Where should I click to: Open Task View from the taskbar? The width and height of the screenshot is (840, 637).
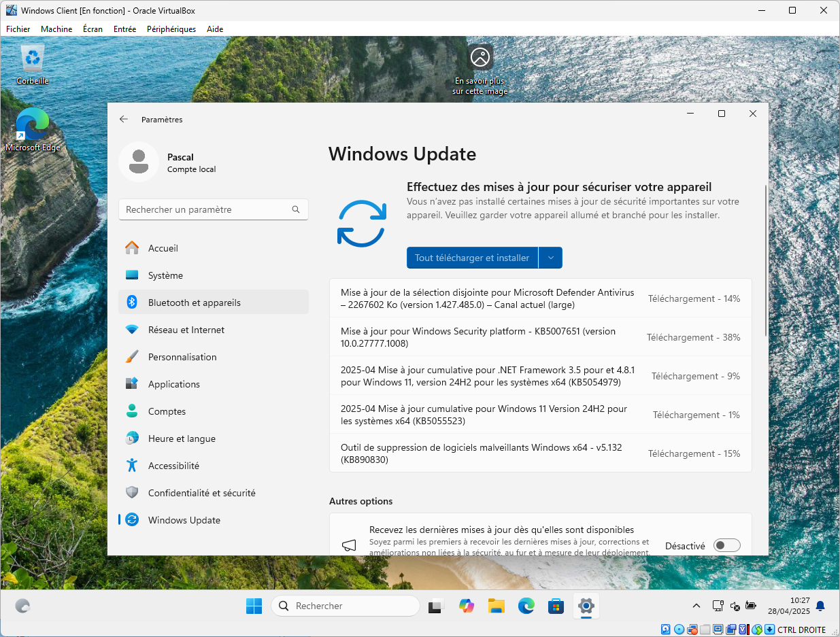point(436,606)
